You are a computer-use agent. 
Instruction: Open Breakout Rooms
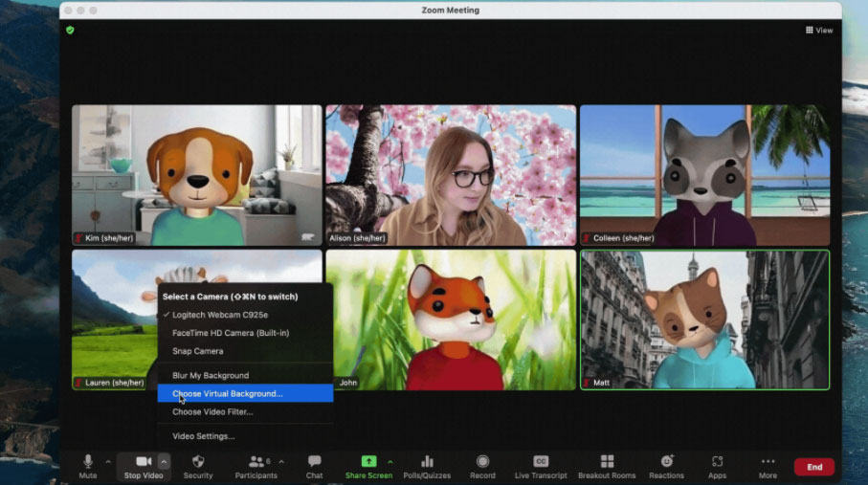[607, 462]
